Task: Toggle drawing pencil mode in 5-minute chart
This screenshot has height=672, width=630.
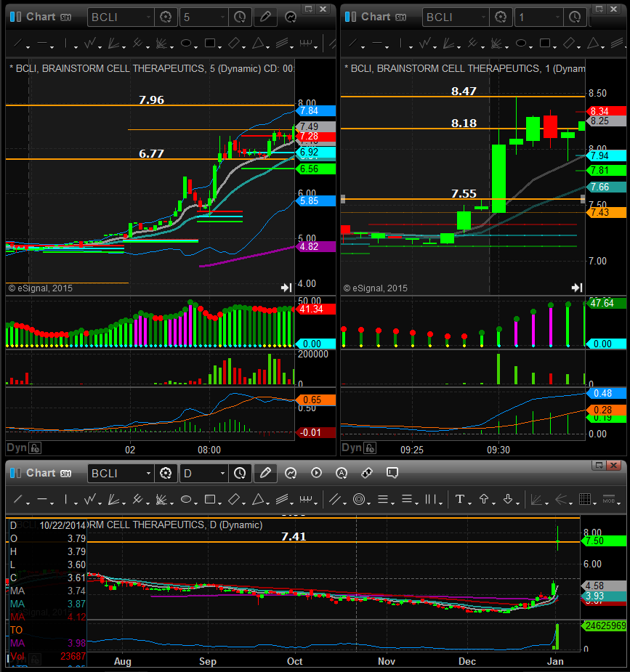Action: click(265, 17)
